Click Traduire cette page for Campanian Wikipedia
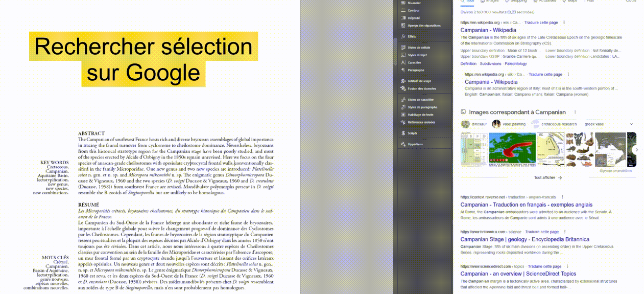 [541, 22]
